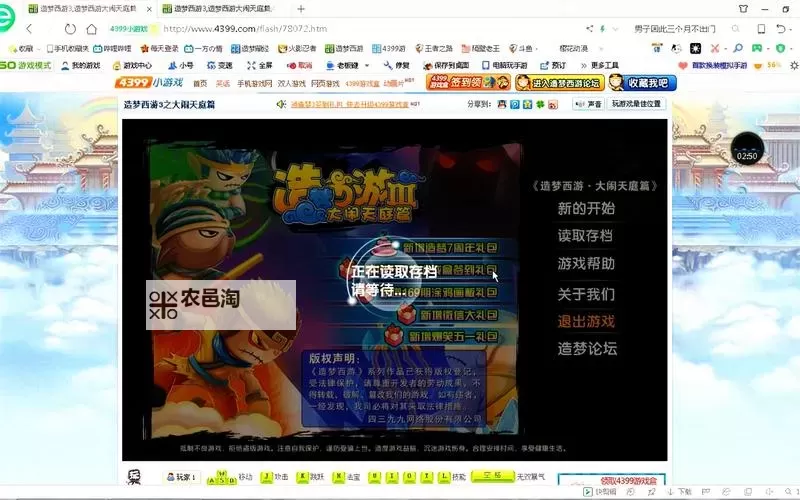Share via the red Weibo icon

553,104
